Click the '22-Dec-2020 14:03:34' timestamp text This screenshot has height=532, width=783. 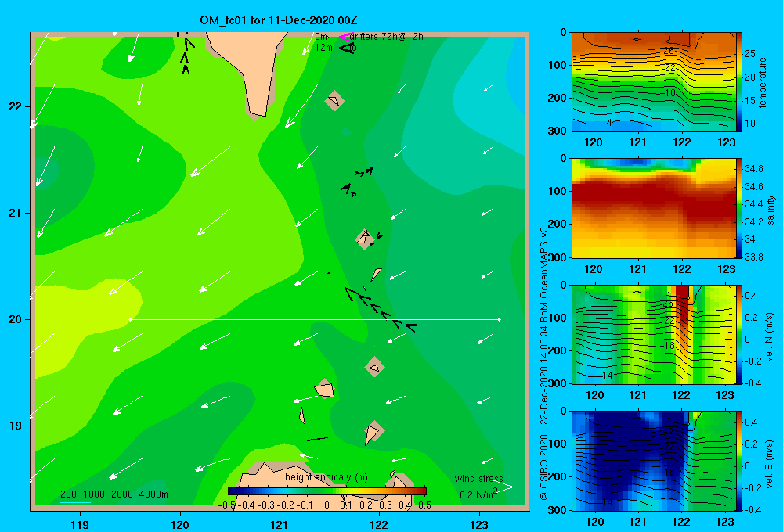(544, 376)
